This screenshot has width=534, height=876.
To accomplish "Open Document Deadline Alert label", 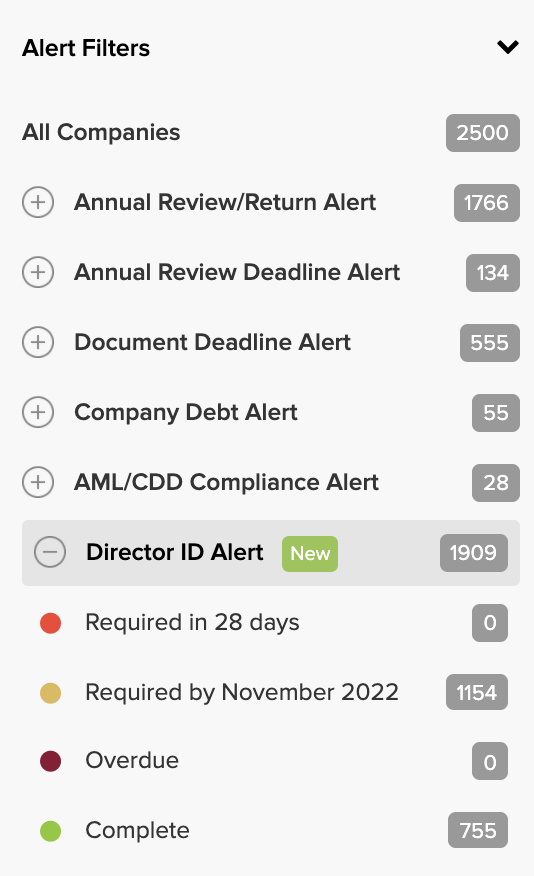I will 212,342.
